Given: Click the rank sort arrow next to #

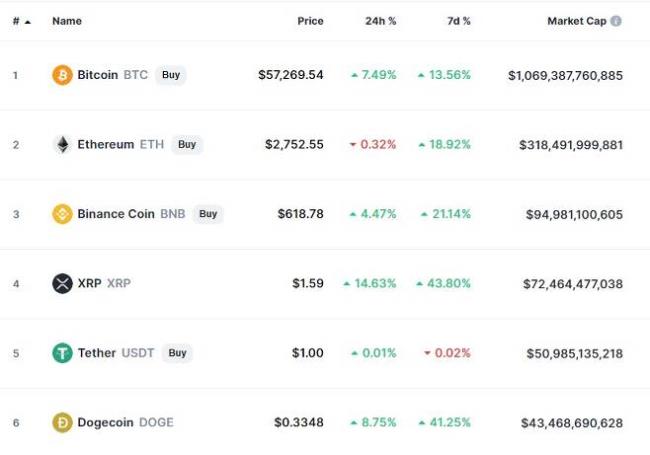Looking at the screenshot, I should 27,21.
